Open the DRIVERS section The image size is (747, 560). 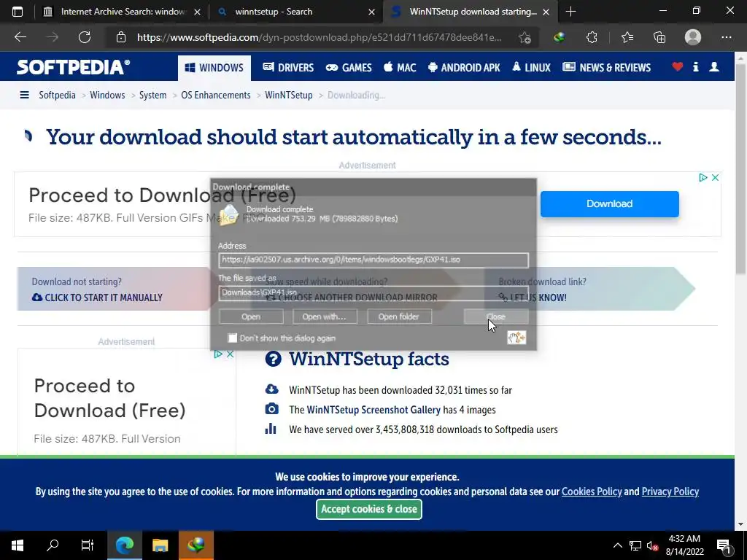pyautogui.click(x=288, y=68)
